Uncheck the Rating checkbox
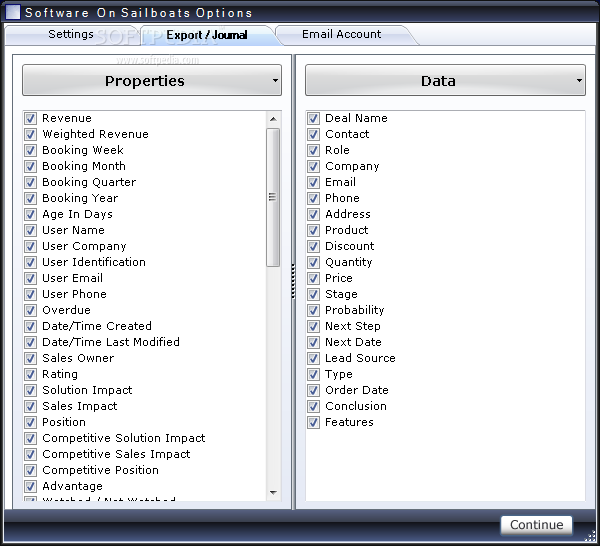The width and height of the screenshot is (600, 546). [31, 374]
